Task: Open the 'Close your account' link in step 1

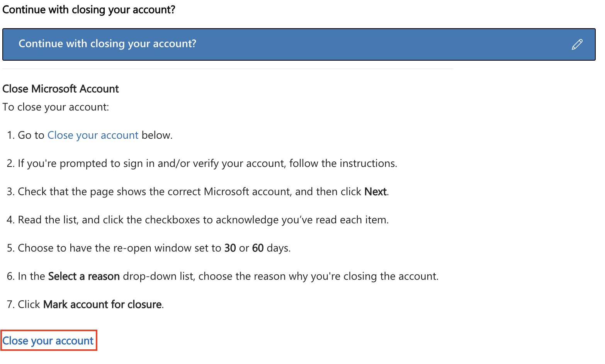Action: coord(93,135)
